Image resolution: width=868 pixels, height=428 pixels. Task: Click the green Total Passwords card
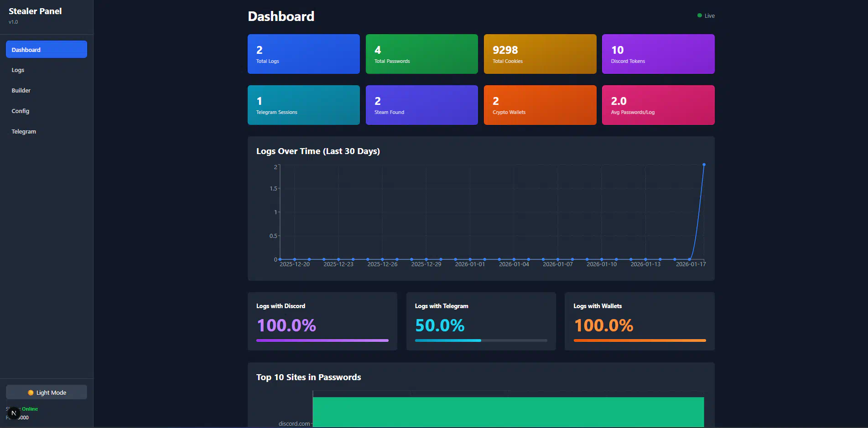tap(421, 54)
